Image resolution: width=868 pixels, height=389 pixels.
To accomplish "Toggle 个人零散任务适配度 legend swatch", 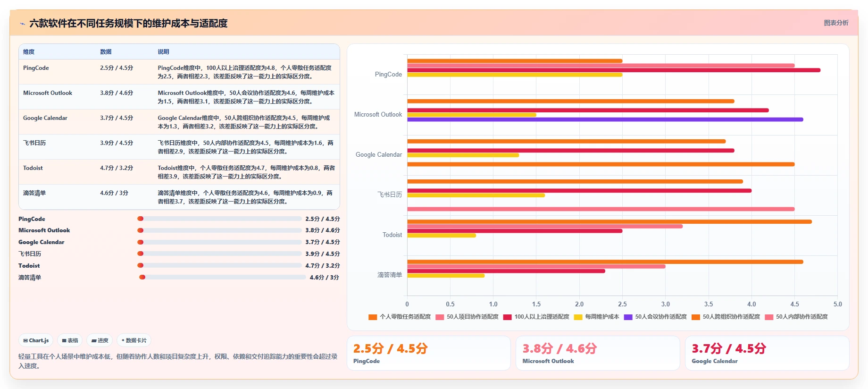I will 373,317.
